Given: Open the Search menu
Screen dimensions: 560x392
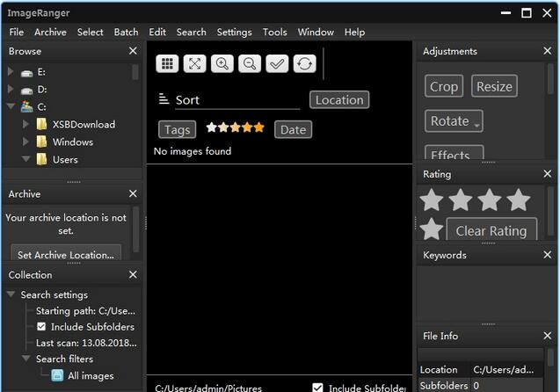Looking at the screenshot, I should [x=191, y=33].
